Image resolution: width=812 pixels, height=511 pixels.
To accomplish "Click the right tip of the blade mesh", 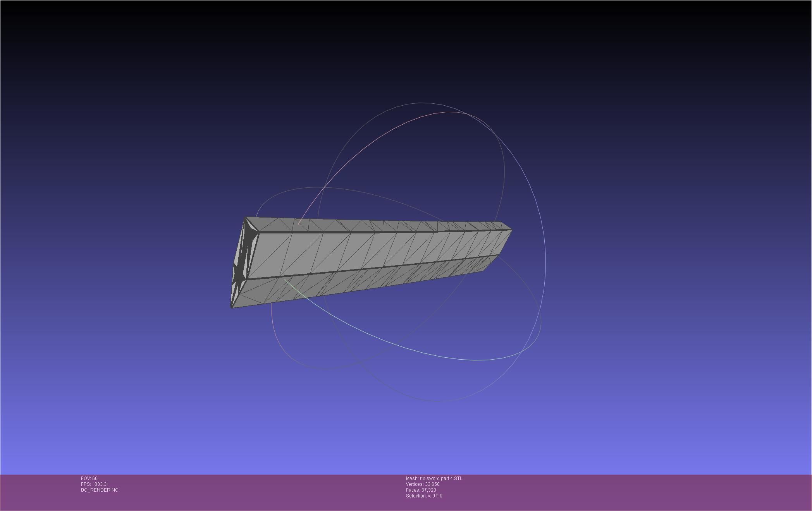I will point(510,231).
